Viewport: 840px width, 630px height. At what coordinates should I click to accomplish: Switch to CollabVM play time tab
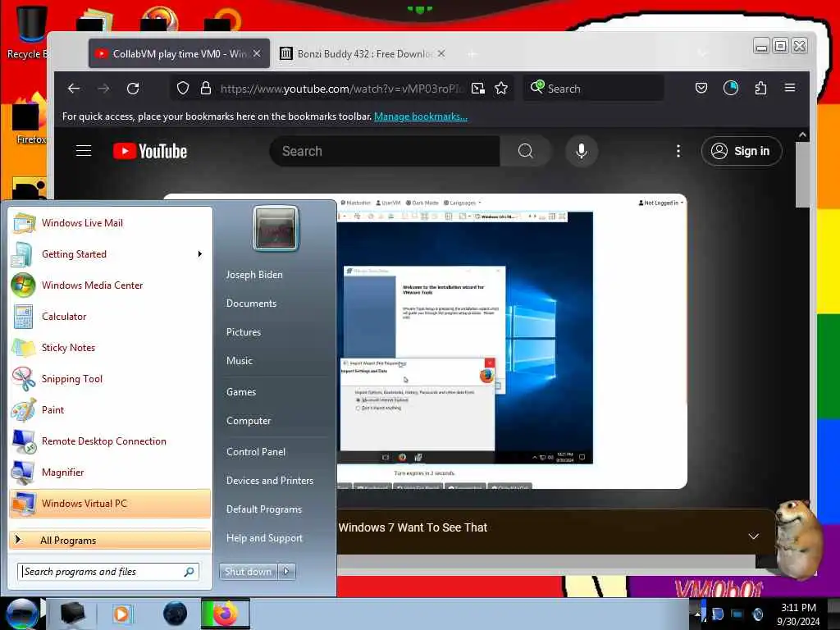pos(179,53)
